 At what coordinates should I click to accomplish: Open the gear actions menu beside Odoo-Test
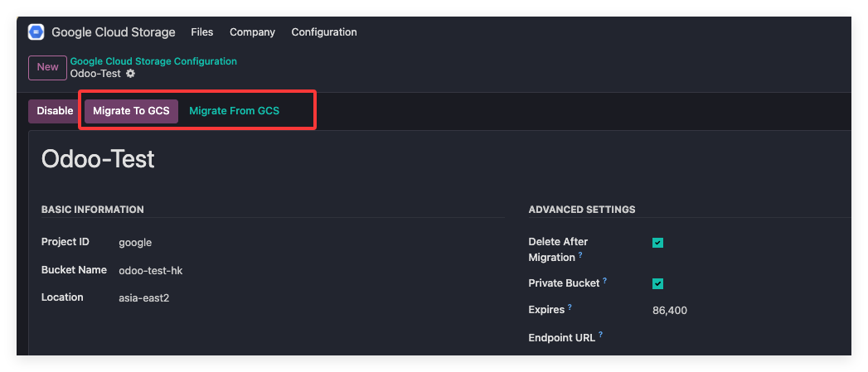tap(130, 74)
